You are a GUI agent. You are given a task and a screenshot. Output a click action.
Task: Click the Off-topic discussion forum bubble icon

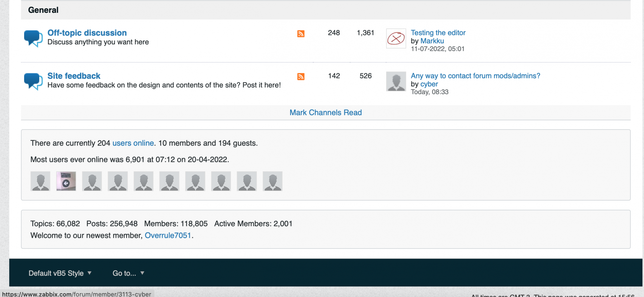coord(33,38)
